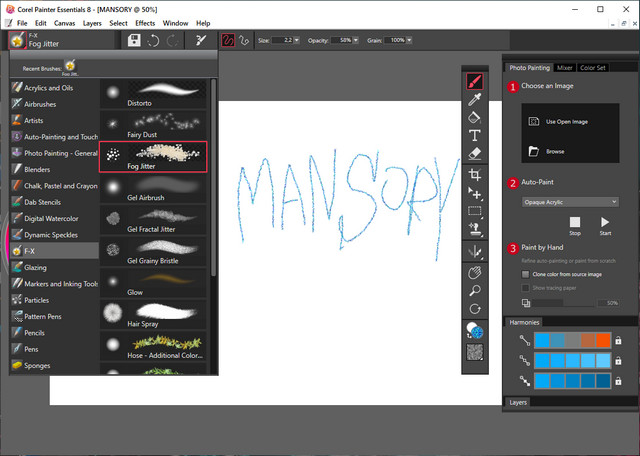Select the Magnifier zoom tool
Image resolution: width=640 pixels, height=456 pixels.
(x=475, y=290)
